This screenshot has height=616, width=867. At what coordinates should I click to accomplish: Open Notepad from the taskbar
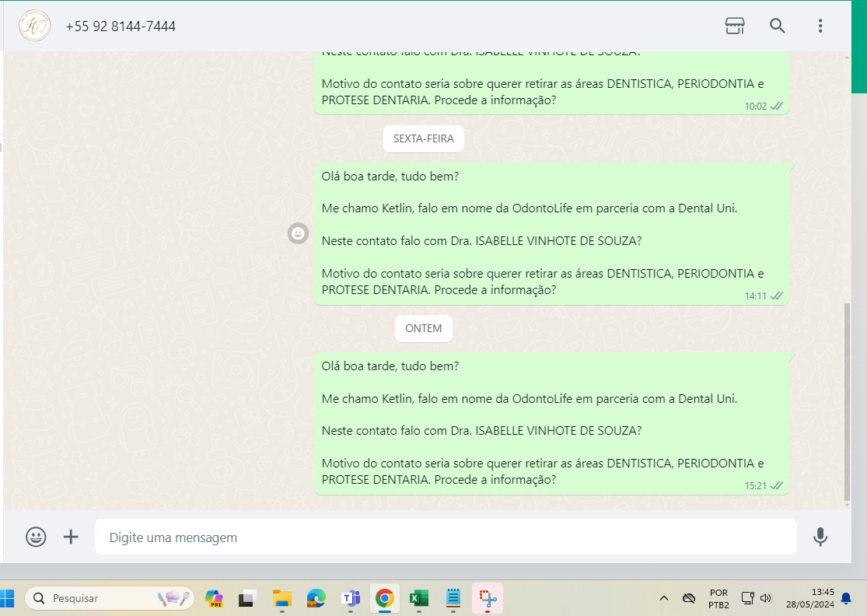[453, 598]
